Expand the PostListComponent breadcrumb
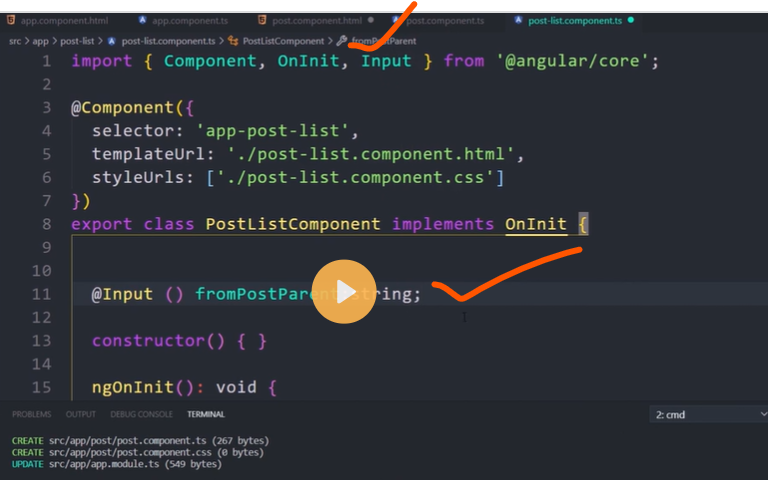The height and width of the screenshot is (480, 768). (x=282, y=41)
